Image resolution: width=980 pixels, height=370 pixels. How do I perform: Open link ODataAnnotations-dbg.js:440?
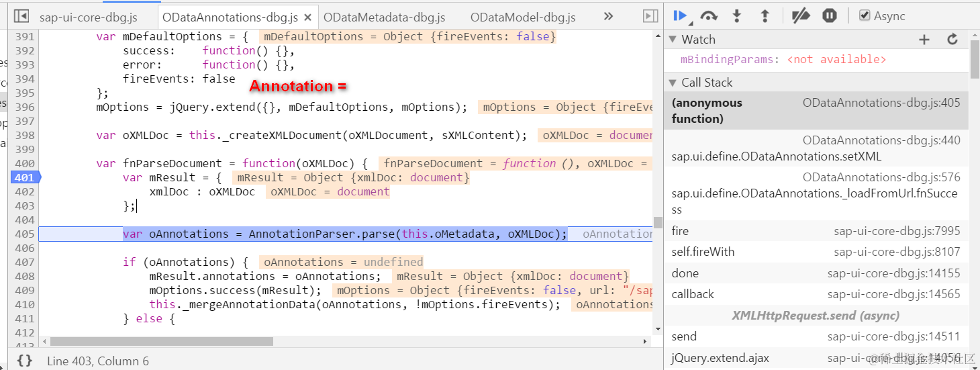881,140
